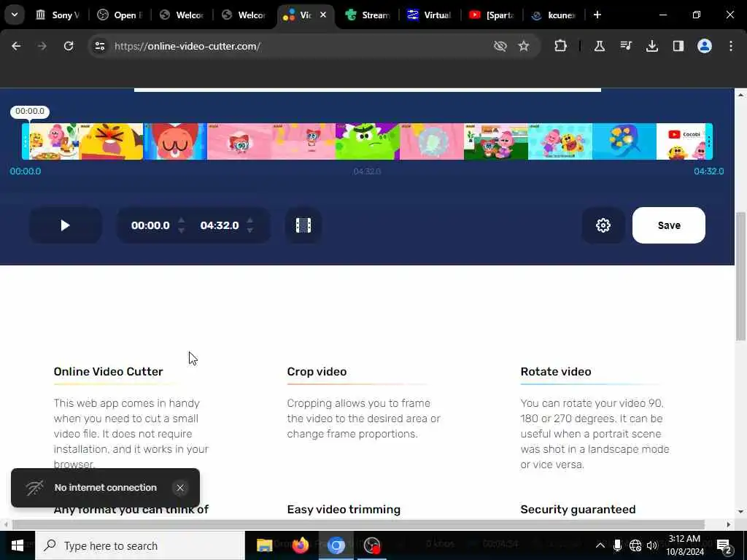The width and height of the screenshot is (747, 560).
Task: Decrease the start time 00:00.0 stepper
Action: (181, 230)
